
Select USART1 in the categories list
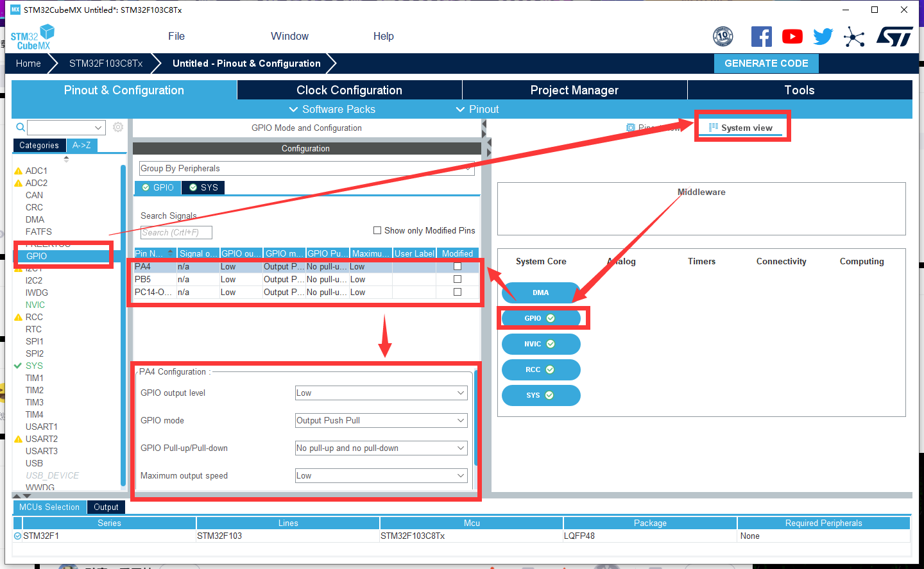[x=41, y=427]
